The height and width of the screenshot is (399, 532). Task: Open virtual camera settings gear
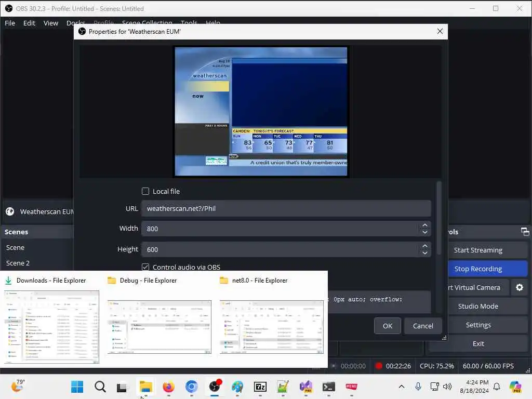coord(520,287)
